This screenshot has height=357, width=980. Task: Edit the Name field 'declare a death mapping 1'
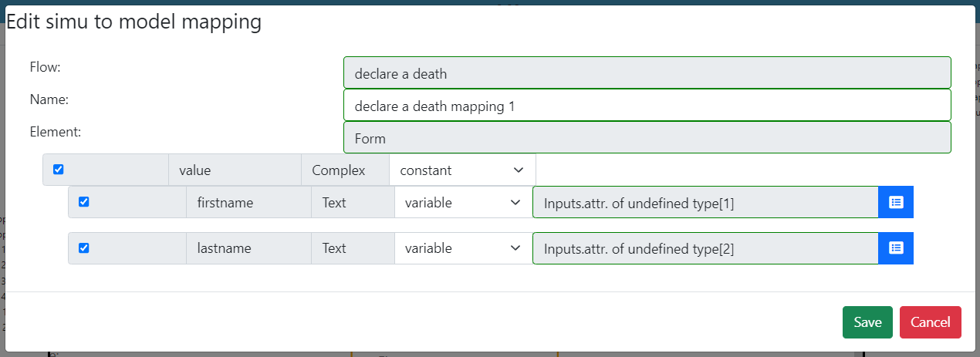[x=647, y=105]
